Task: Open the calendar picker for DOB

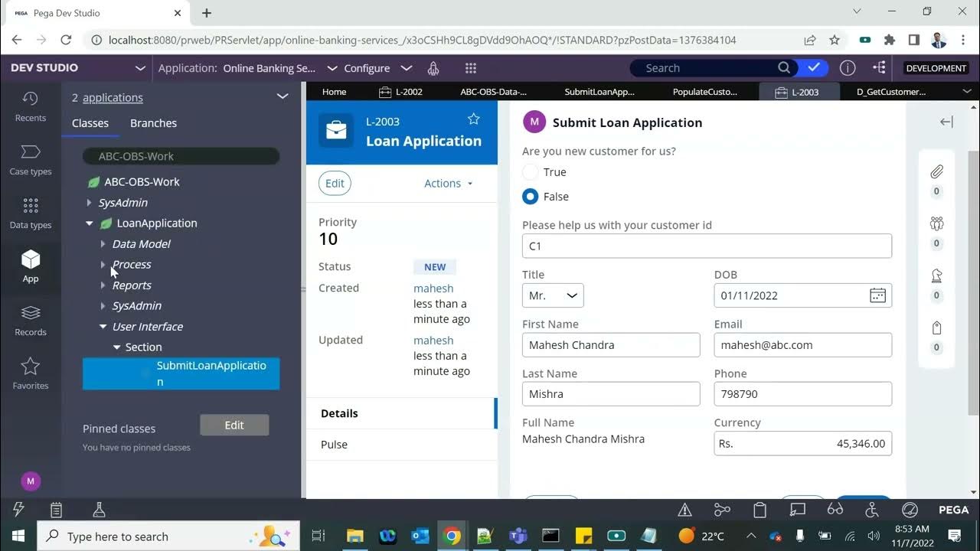Action: pos(877,295)
